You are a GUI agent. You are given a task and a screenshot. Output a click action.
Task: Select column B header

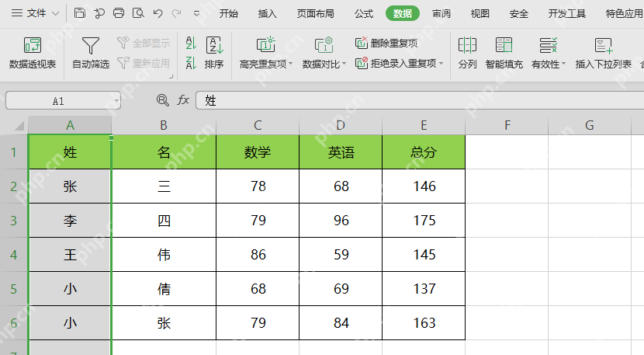(164, 125)
